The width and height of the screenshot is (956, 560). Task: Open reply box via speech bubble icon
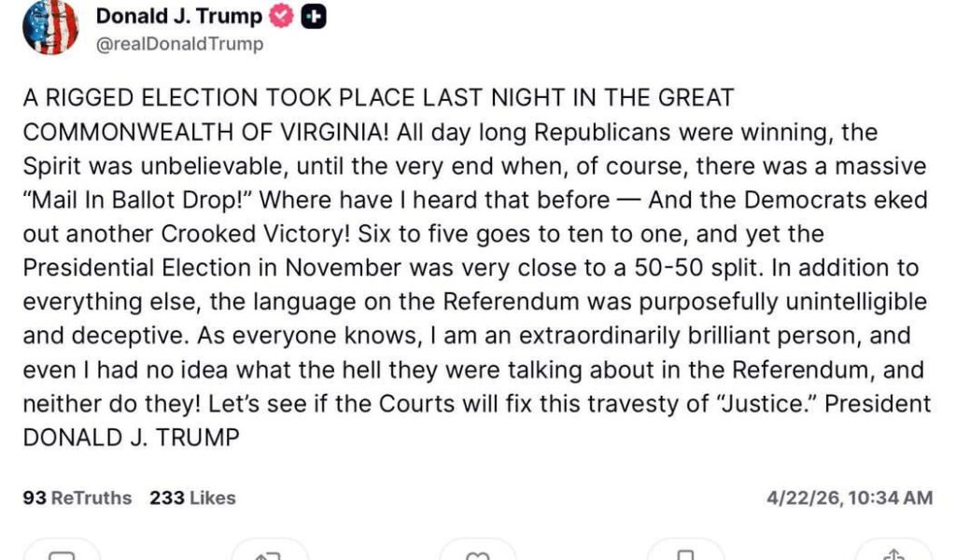coord(61,556)
